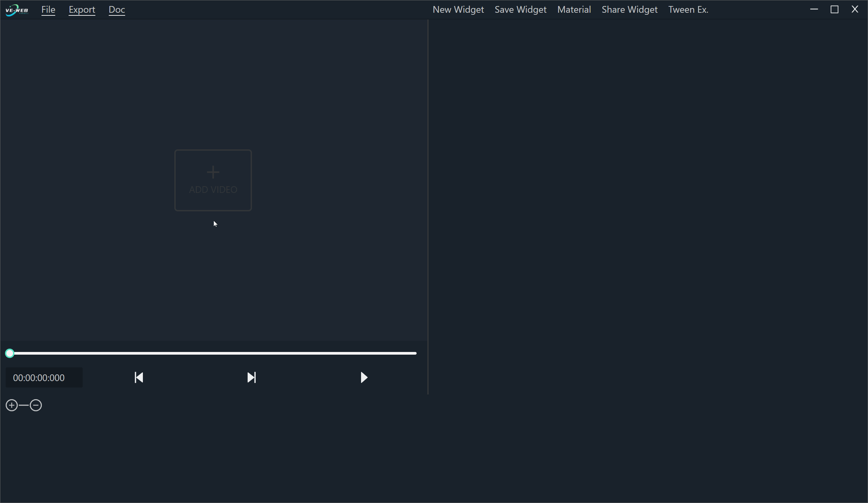Image resolution: width=868 pixels, height=503 pixels.
Task: Open the Material panel
Action: tap(574, 10)
